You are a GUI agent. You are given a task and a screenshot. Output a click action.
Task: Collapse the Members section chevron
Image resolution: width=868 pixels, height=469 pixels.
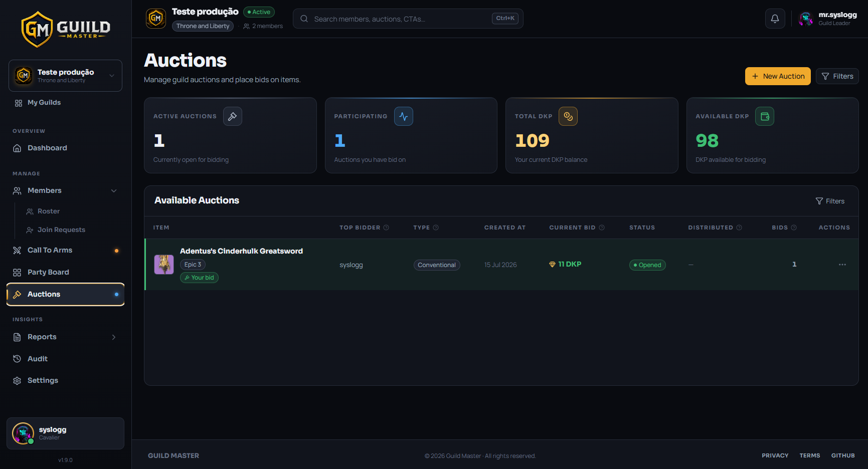click(x=114, y=191)
